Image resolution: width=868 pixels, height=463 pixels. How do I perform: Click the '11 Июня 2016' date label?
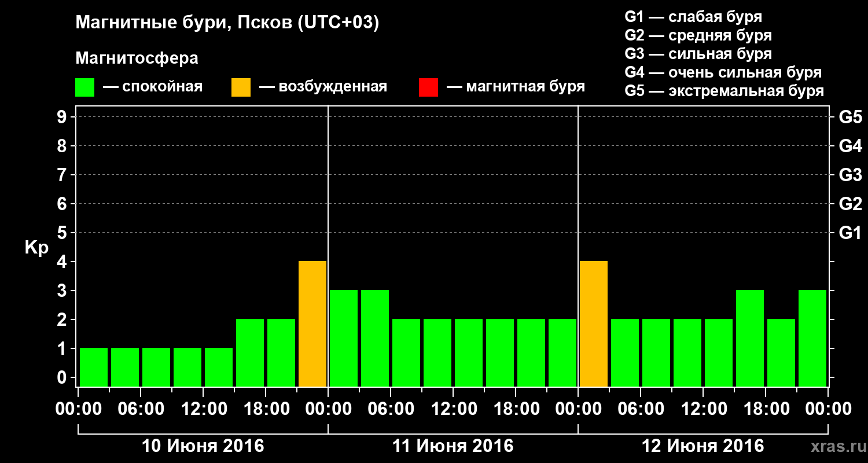pyautogui.click(x=453, y=446)
